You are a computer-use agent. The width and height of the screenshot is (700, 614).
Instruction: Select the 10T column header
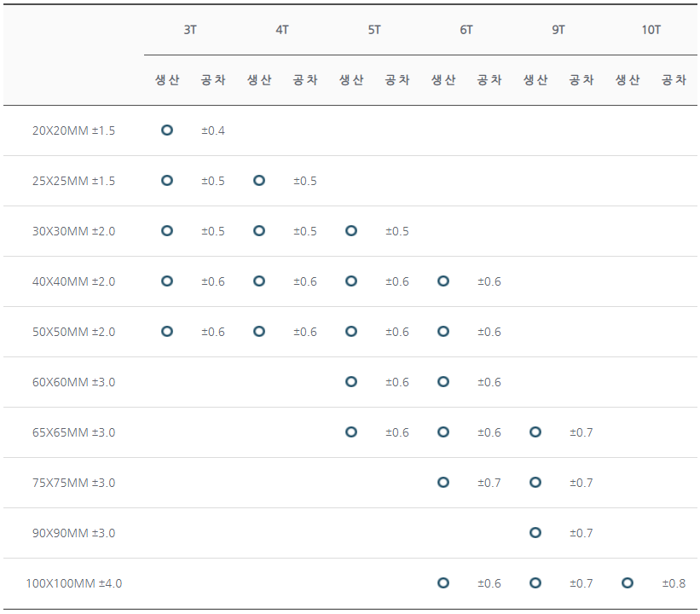(x=651, y=30)
